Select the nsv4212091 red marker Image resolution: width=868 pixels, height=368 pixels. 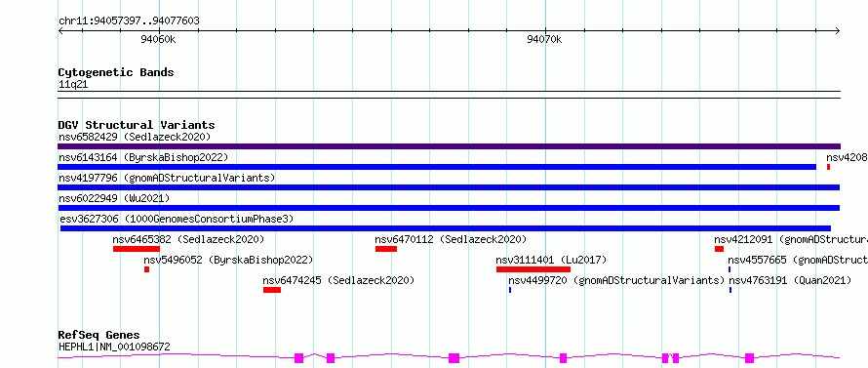(719, 249)
